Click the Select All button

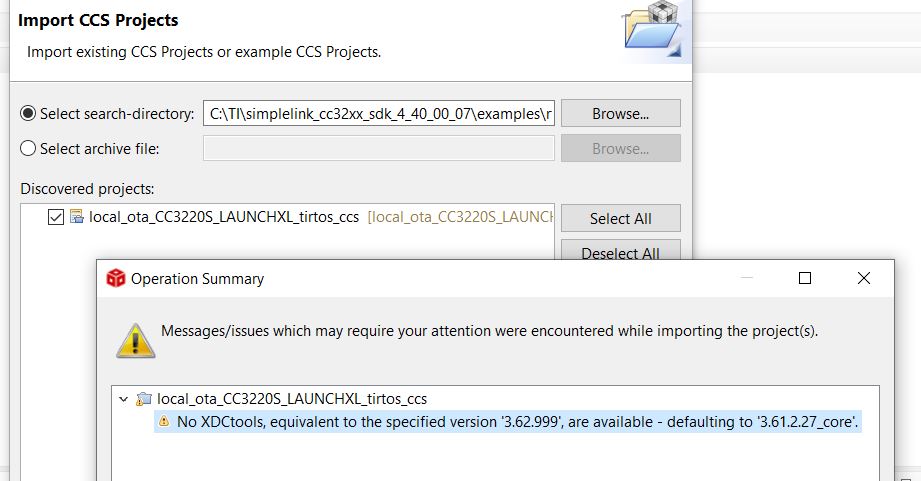pyautogui.click(x=621, y=218)
